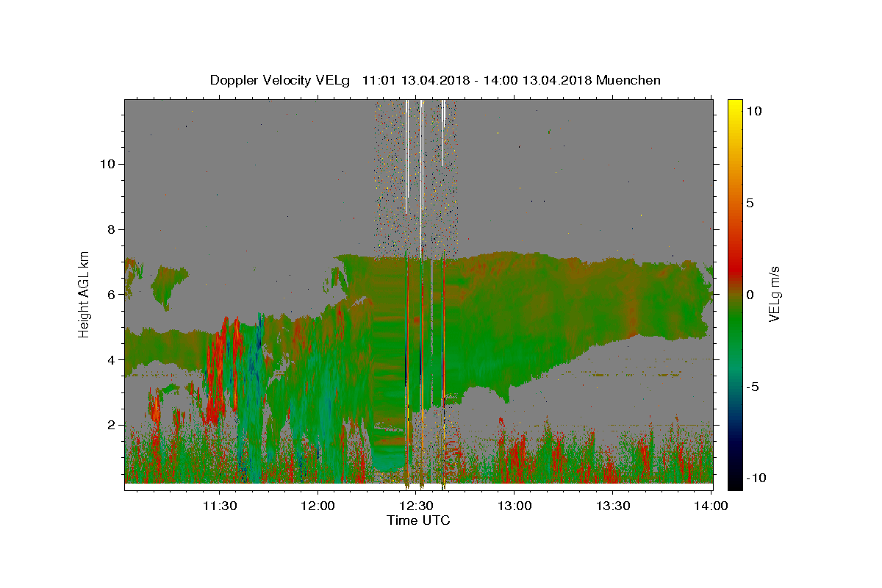Click the 'Height AGL km' axis title

85,293
